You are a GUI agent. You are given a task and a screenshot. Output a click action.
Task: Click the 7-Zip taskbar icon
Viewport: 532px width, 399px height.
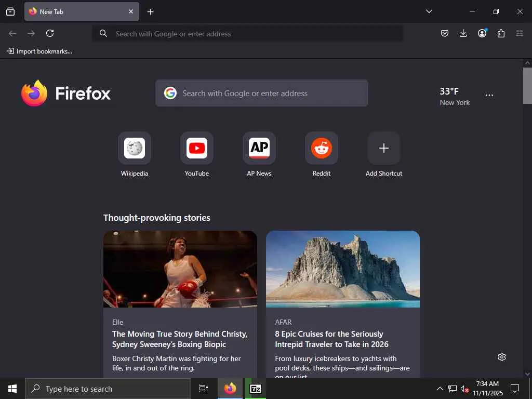(x=256, y=389)
